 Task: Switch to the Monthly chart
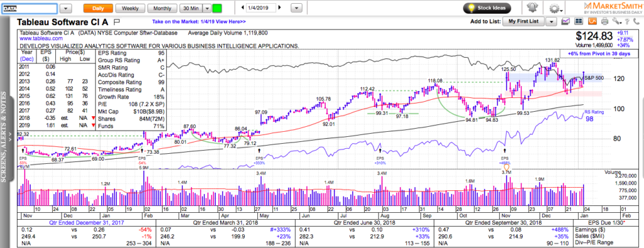point(162,8)
